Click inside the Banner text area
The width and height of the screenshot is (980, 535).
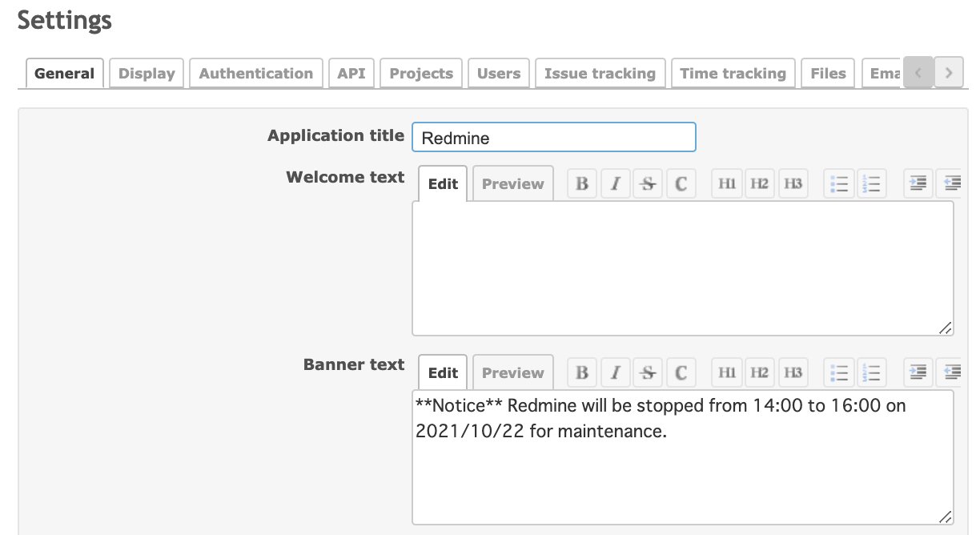[683, 457]
